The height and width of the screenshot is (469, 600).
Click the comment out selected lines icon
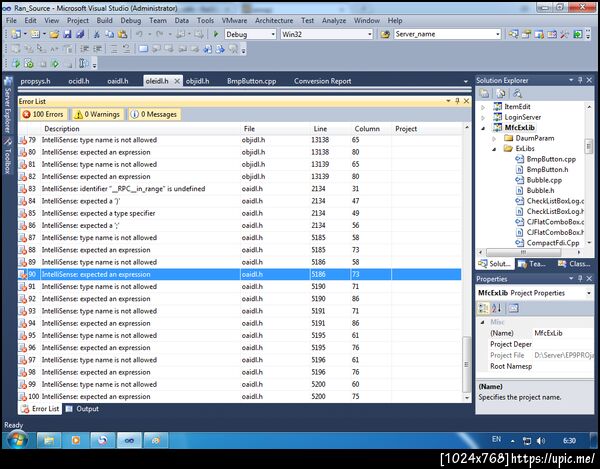114,49
